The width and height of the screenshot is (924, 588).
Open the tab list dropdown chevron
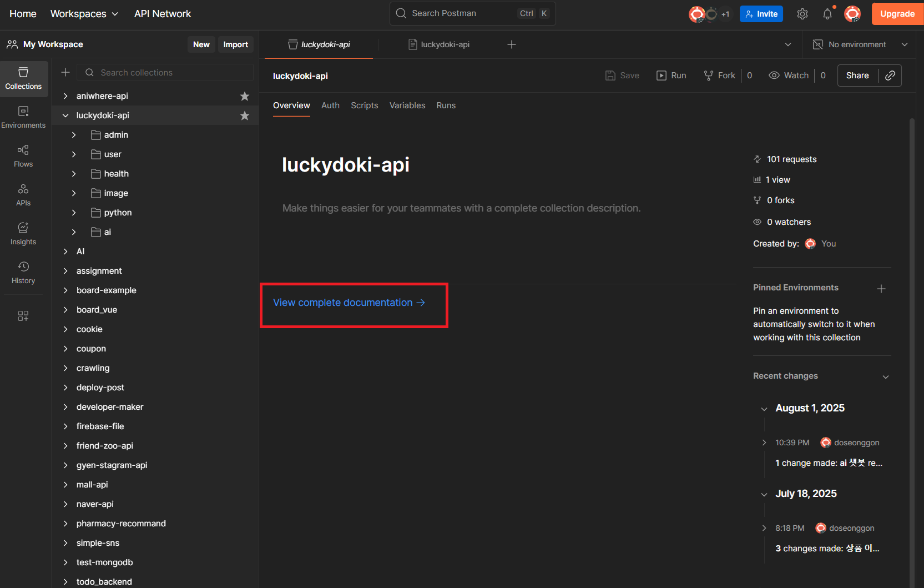(788, 44)
